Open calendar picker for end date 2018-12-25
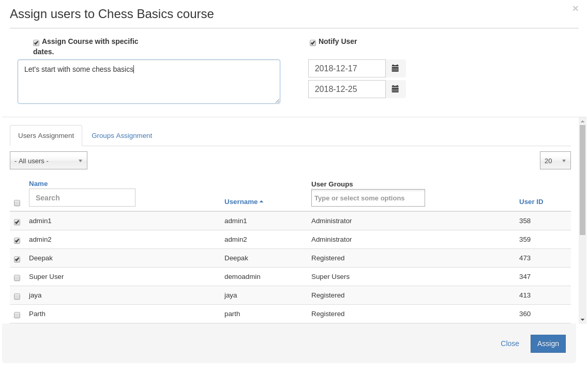Viewport: 588px width, 391px height. pyautogui.click(x=395, y=89)
